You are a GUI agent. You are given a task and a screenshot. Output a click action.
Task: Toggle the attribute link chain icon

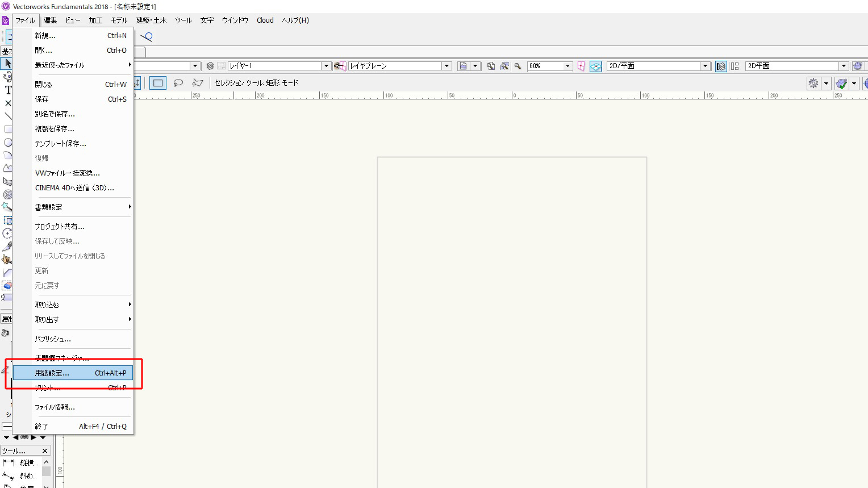[x=24, y=437]
